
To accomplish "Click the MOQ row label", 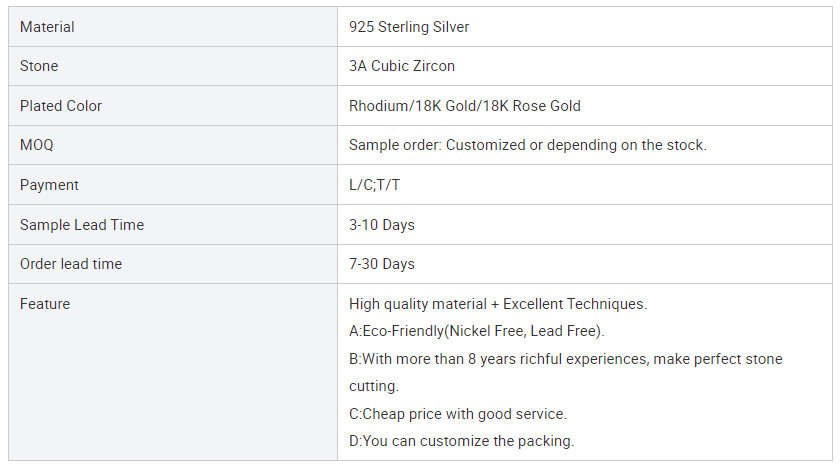I will pyautogui.click(x=37, y=145).
